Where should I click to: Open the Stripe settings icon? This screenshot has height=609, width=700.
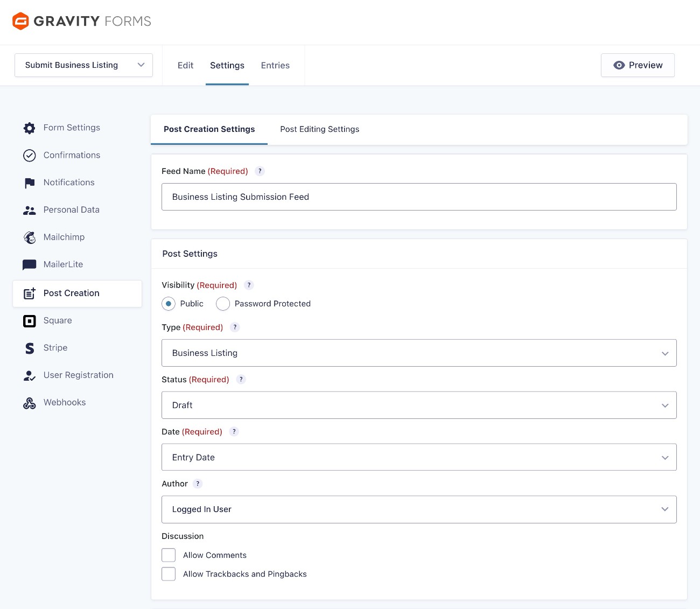click(30, 348)
